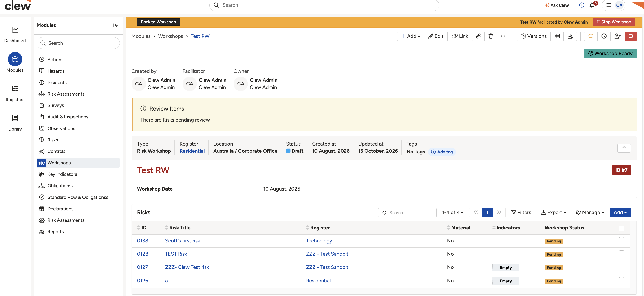644x296 pixels.
Task: Click the download icon in toolbar
Action: point(570,36)
